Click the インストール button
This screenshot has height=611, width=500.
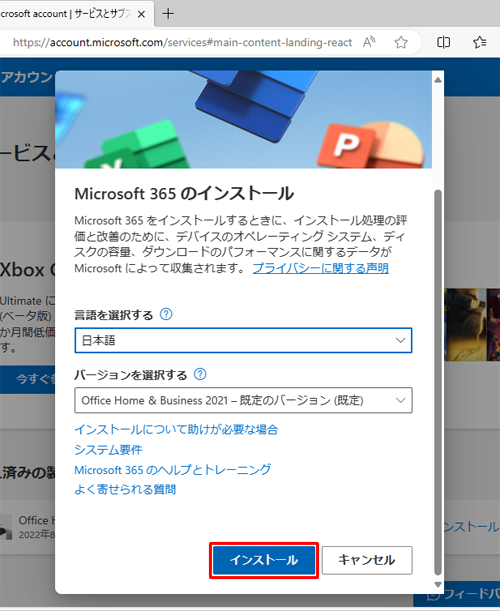click(264, 560)
